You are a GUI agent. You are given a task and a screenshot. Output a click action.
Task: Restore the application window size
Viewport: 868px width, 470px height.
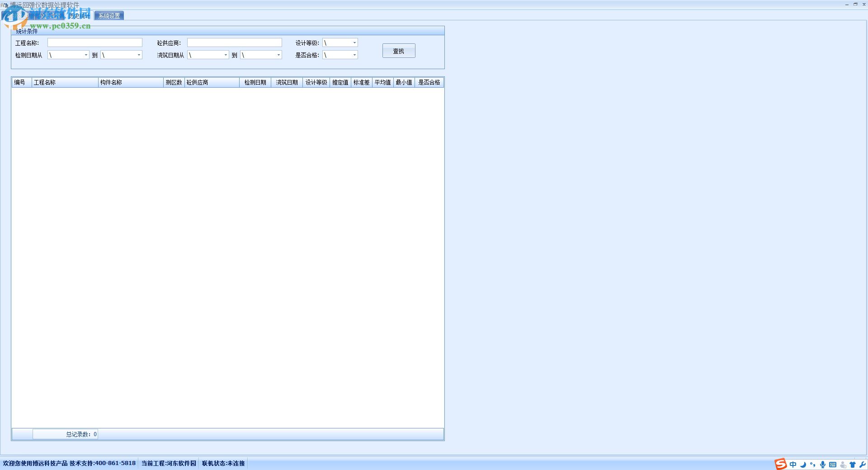coord(855,4)
